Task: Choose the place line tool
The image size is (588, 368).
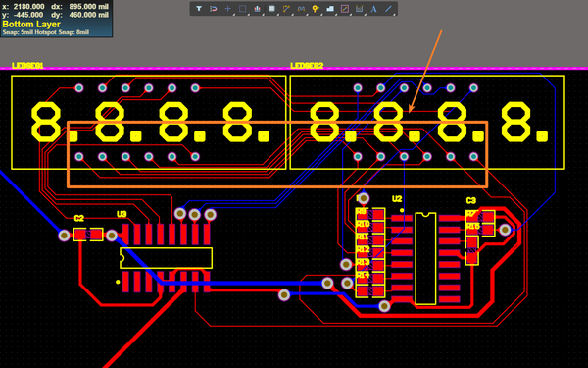Action: click(388, 9)
